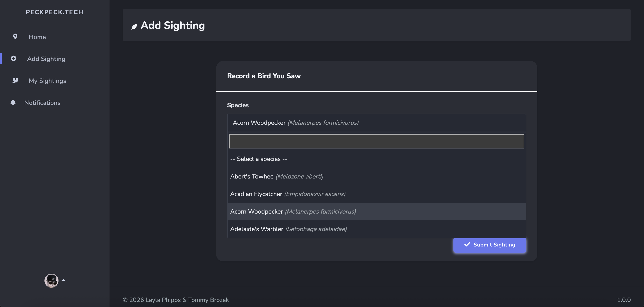Click the user avatar picture
Image resolution: width=644 pixels, height=307 pixels.
pos(51,280)
